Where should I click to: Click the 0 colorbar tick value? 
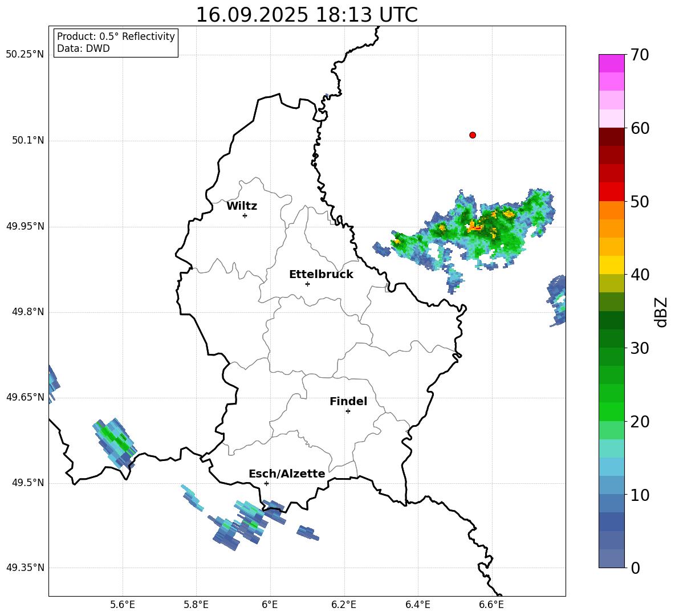point(635,568)
